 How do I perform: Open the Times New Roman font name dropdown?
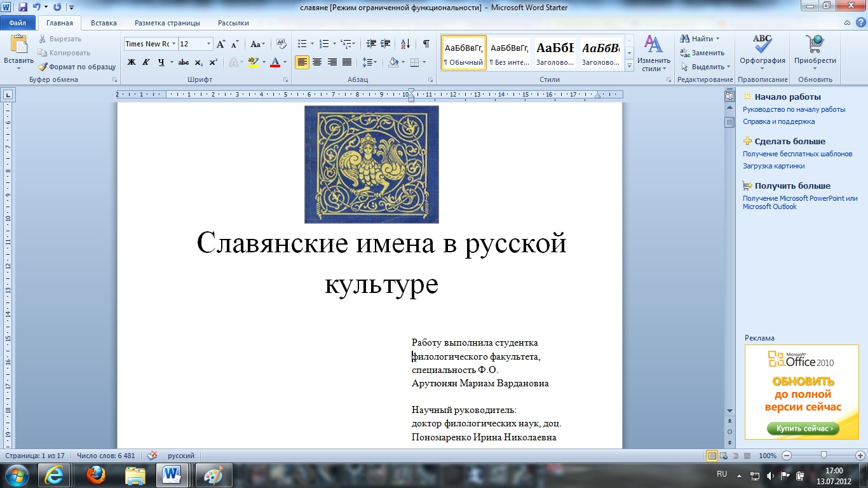(173, 44)
